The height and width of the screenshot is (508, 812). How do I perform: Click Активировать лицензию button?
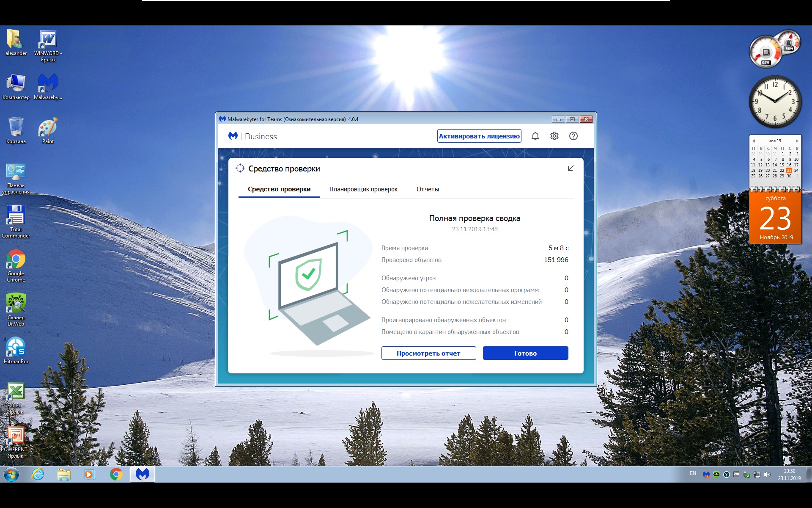click(479, 136)
